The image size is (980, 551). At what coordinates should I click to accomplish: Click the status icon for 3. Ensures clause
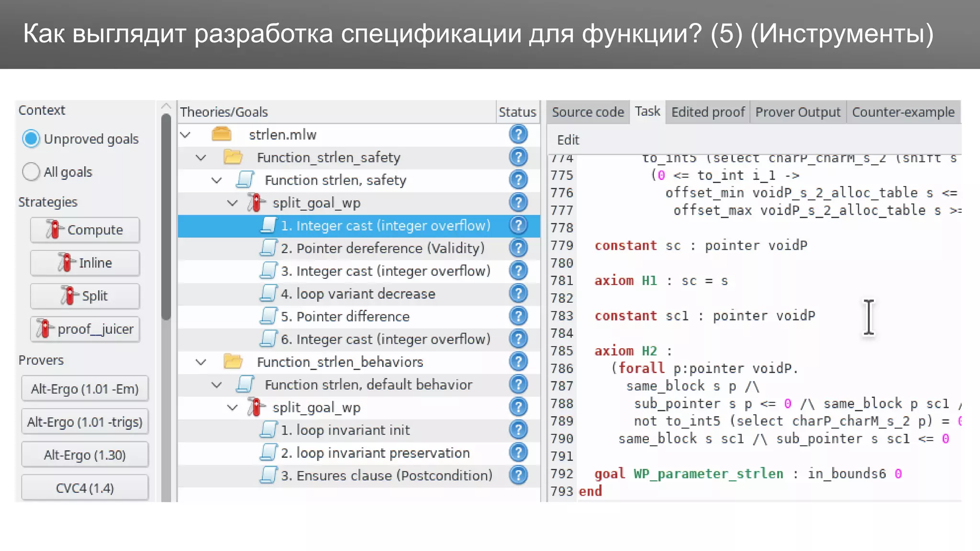[x=518, y=475]
